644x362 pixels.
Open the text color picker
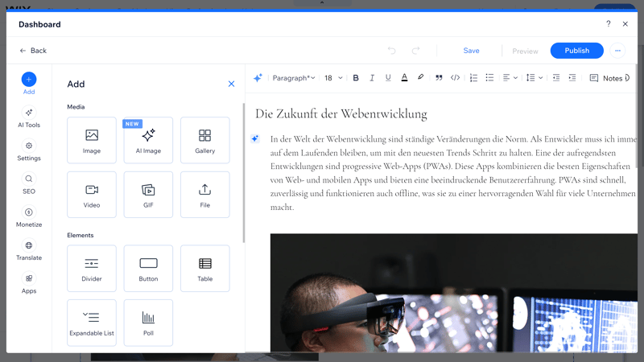404,77
